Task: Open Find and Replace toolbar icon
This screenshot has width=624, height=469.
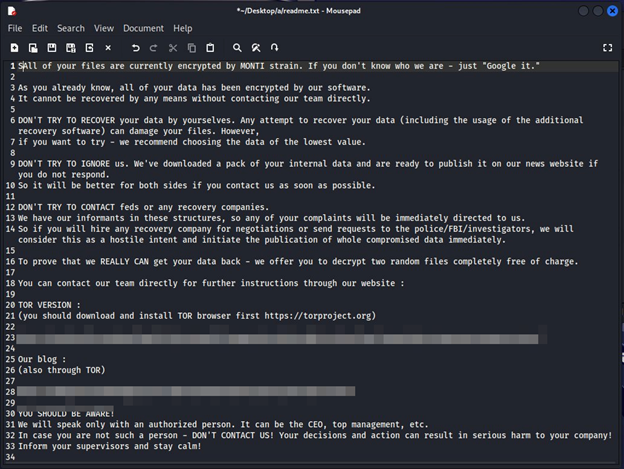Action: 256,48
